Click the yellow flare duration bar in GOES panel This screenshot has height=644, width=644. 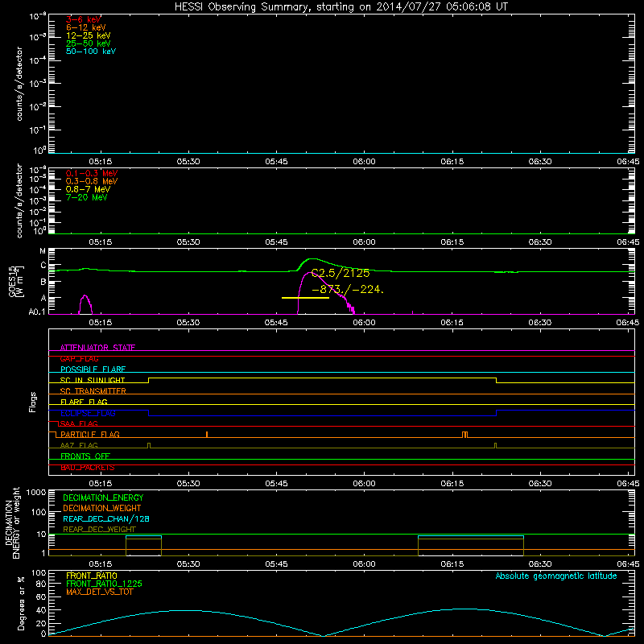pyautogui.click(x=305, y=298)
